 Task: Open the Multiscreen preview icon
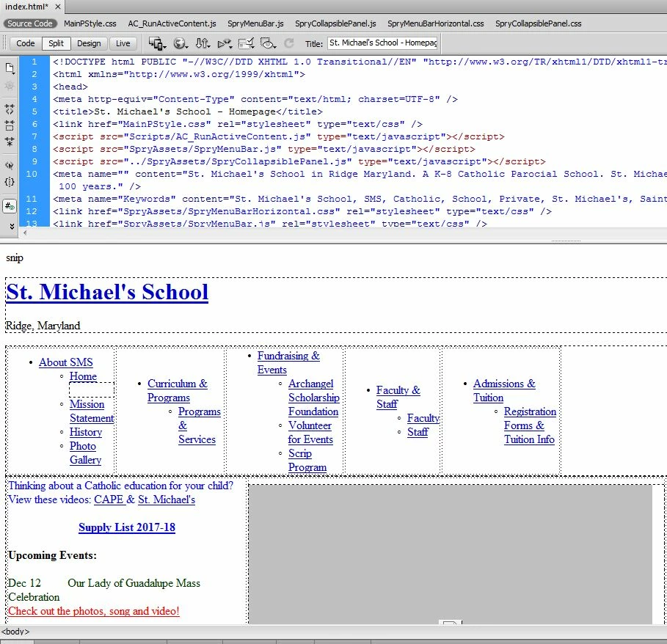(157, 43)
